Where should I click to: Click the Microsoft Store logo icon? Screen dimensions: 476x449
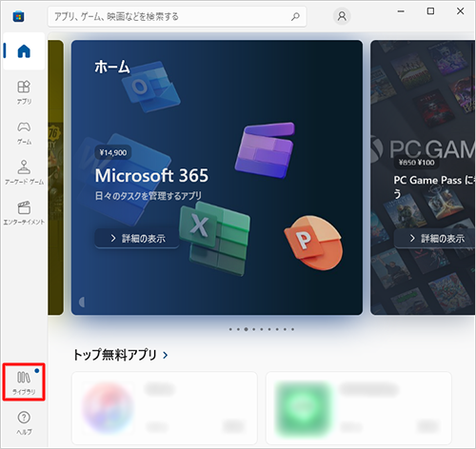click(x=18, y=16)
